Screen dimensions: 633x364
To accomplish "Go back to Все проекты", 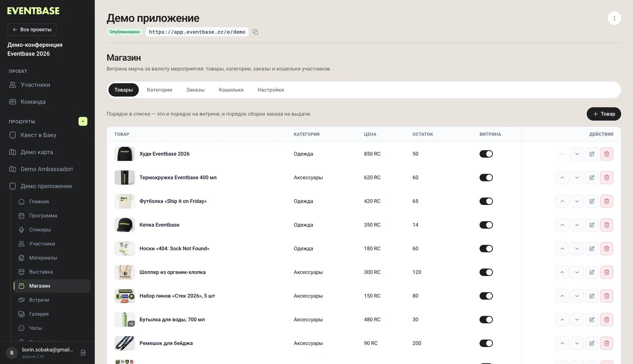I will pos(32,30).
